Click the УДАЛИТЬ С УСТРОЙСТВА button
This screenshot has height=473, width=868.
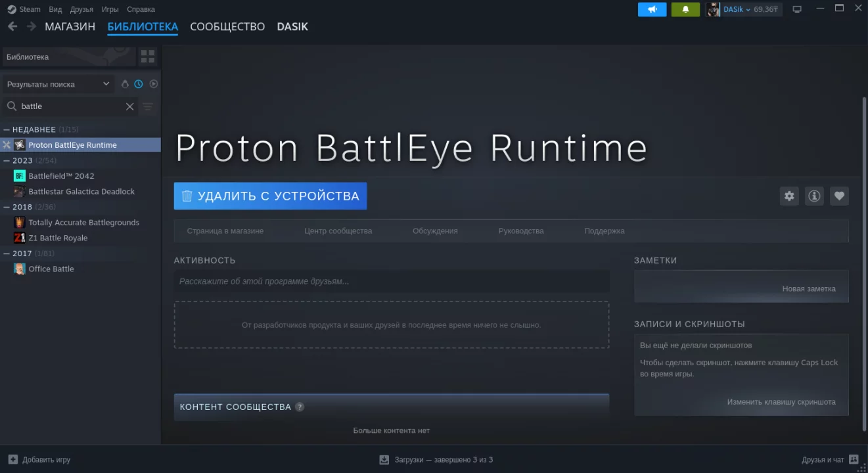point(270,196)
